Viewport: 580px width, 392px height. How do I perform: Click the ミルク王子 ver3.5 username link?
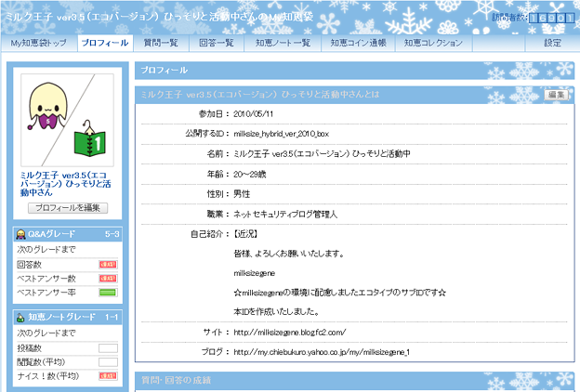pyautogui.click(x=65, y=184)
